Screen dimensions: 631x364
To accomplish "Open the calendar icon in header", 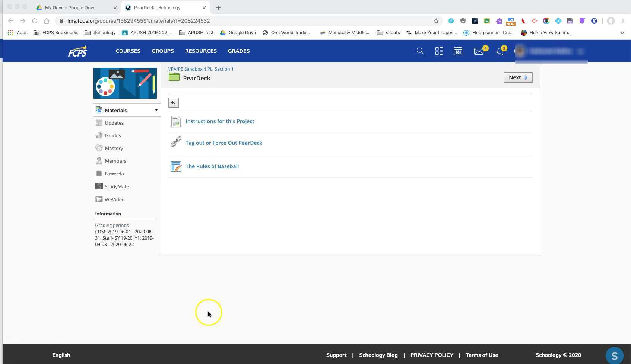I will click(x=458, y=51).
